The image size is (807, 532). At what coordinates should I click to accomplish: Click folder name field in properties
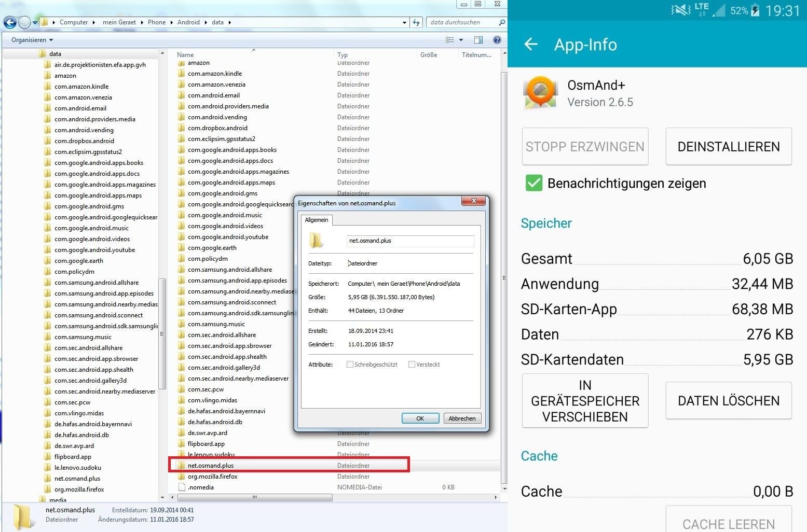click(x=410, y=241)
